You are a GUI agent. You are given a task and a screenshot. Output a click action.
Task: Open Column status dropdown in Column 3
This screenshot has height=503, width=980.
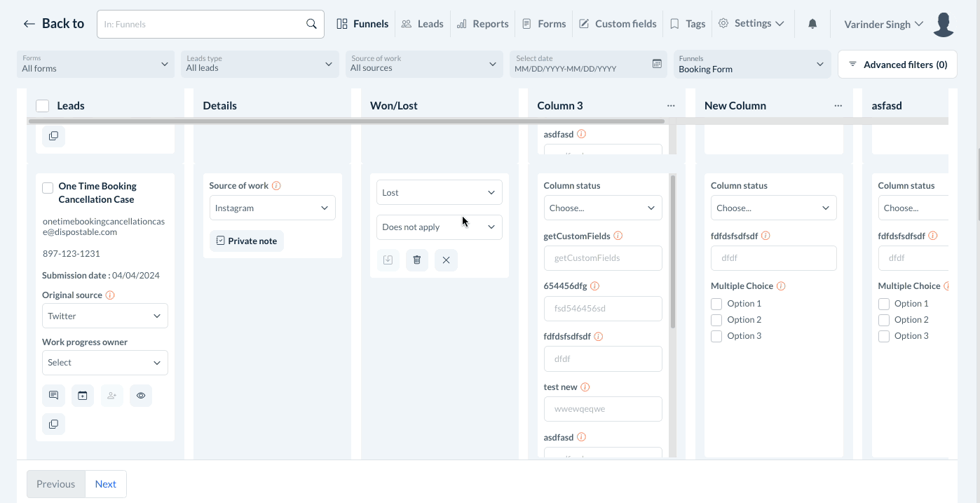pyautogui.click(x=603, y=208)
